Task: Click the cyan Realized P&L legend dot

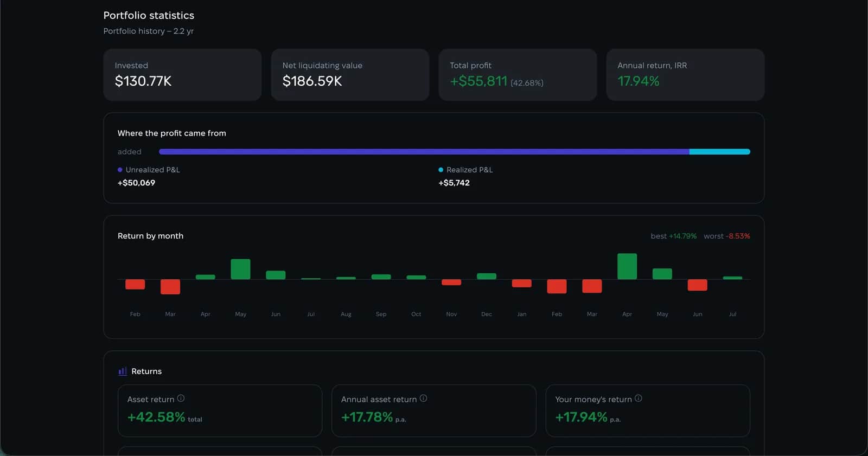Action: point(441,170)
